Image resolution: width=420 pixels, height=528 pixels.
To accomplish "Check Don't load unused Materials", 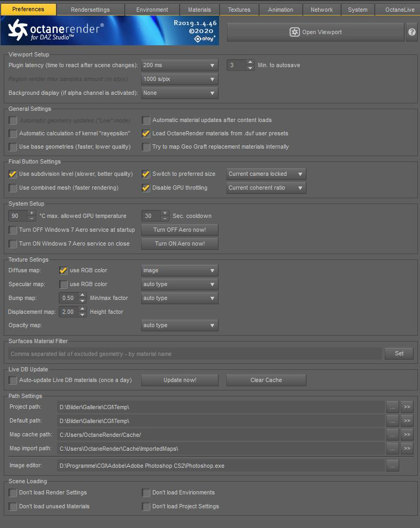I will pos(13,507).
